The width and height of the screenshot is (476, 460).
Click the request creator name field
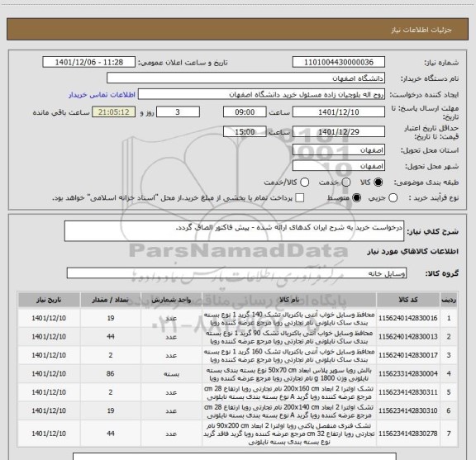pos(261,95)
